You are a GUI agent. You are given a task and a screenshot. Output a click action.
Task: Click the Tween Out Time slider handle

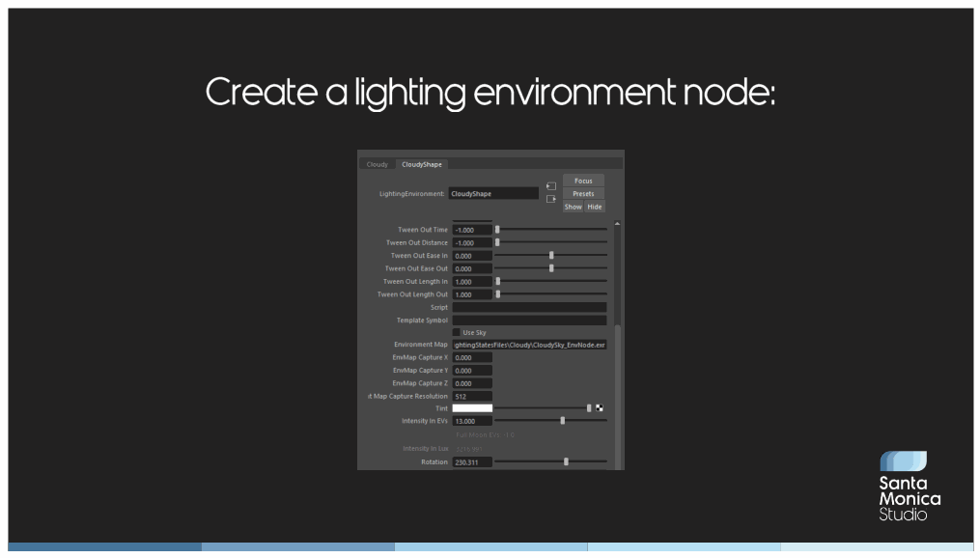[x=497, y=230]
